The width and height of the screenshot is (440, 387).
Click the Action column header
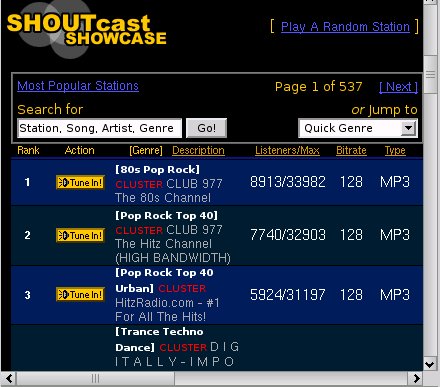click(x=80, y=150)
